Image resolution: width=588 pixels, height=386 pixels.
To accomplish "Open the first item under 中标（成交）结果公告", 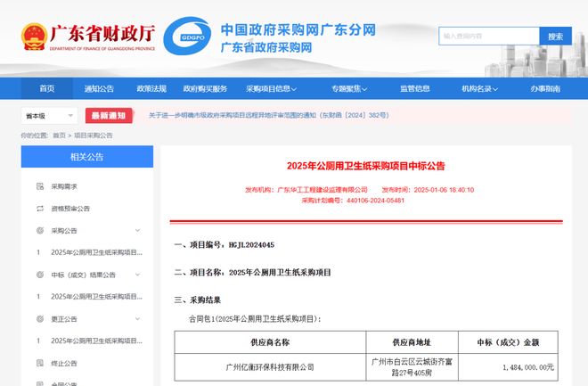I will tap(96, 297).
